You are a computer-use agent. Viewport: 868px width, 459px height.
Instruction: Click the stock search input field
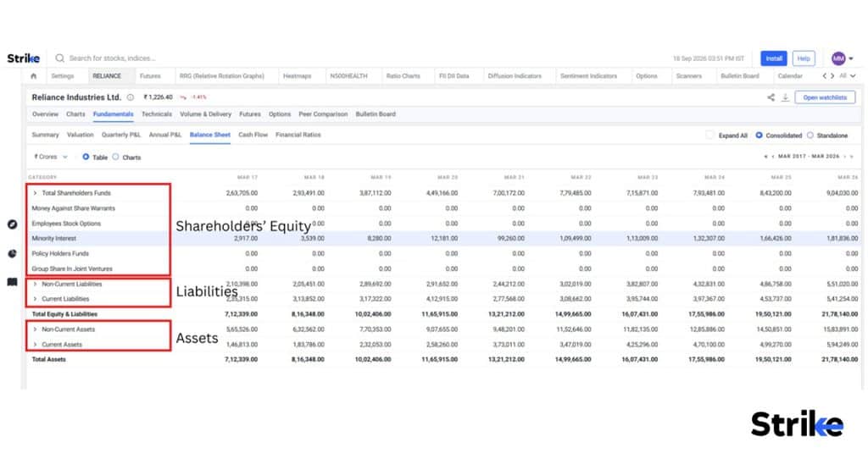pyautogui.click(x=113, y=58)
